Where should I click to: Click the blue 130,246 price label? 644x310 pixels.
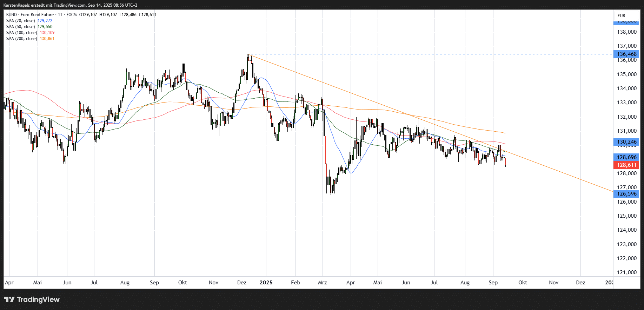(626, 142)
